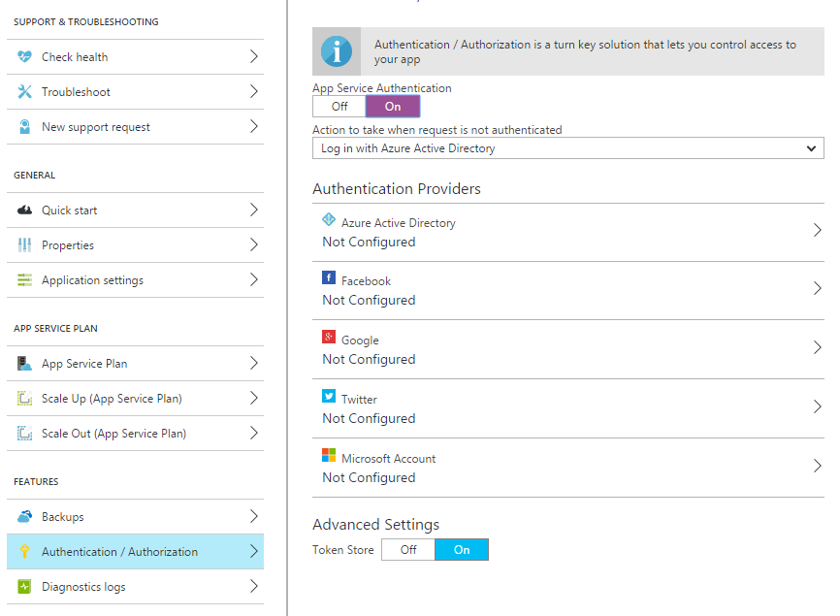Expand the Azure Active Directory provider chevron

click(x=817, y=231)
